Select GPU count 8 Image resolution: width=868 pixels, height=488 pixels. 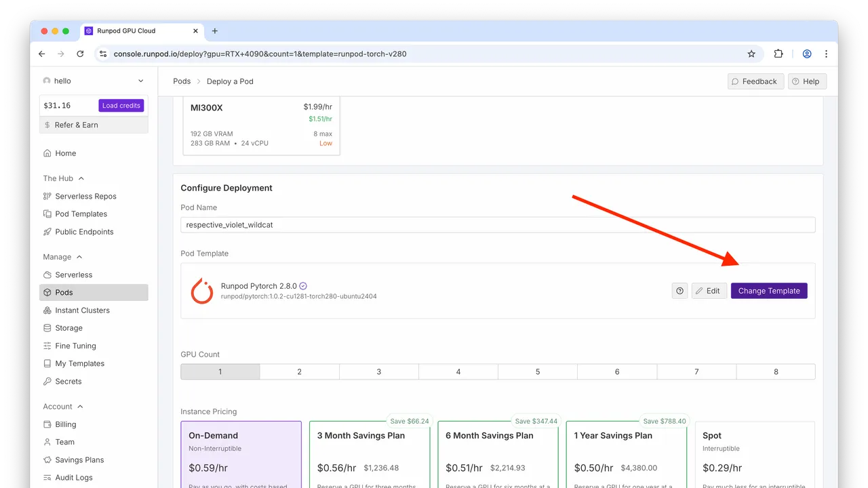coord(776,371)
